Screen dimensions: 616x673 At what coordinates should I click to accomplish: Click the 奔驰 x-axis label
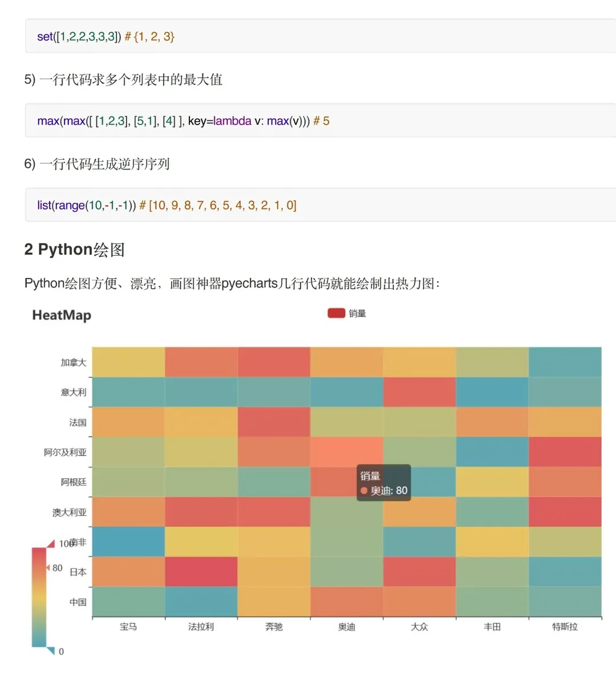(x=274, y=627)
